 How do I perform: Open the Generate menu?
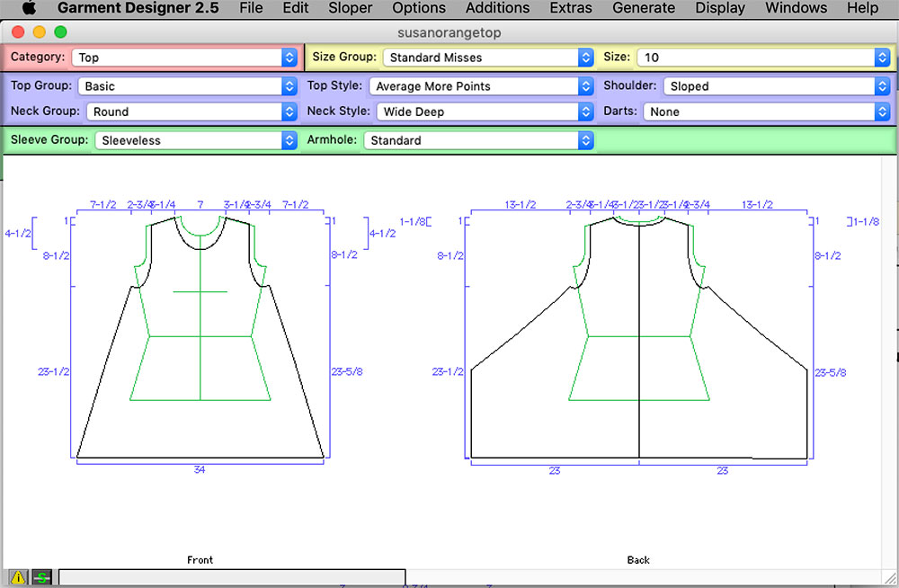pos(644,8)
